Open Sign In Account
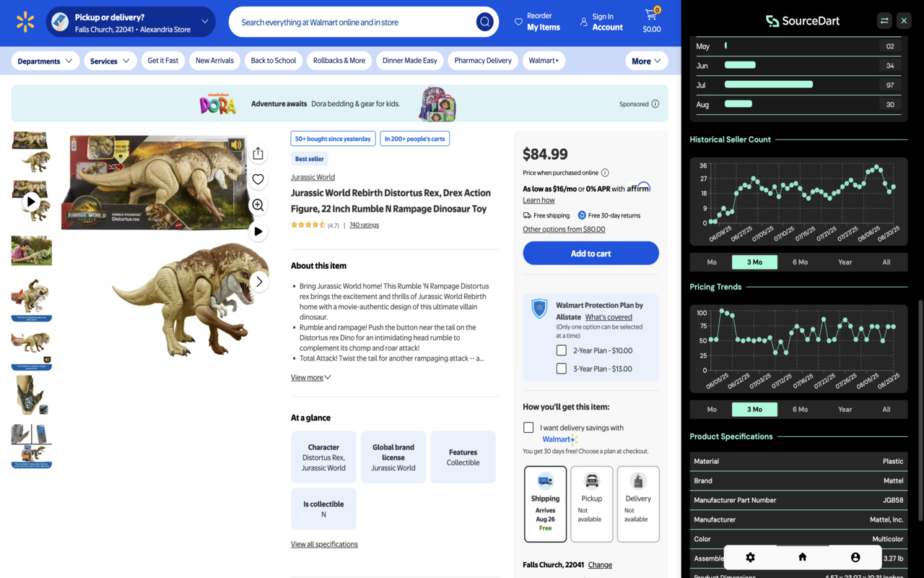The image size is (924, 578). pyautogui.click(x=601, y=22)
